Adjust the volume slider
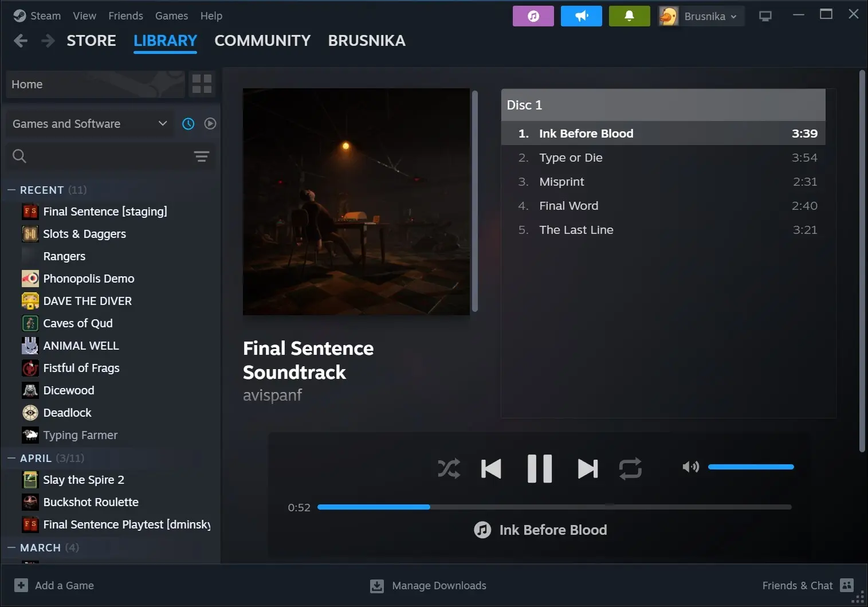This screenshot has height=607, width=868. click(x=751, y=467)
